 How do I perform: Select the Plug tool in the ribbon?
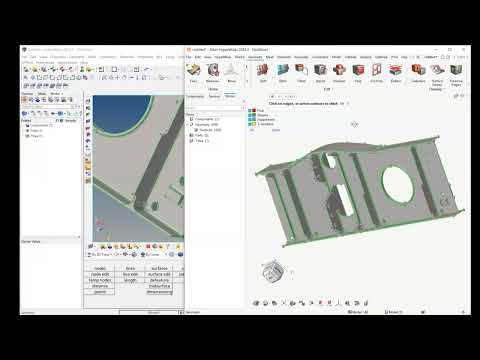click(358, 73)
